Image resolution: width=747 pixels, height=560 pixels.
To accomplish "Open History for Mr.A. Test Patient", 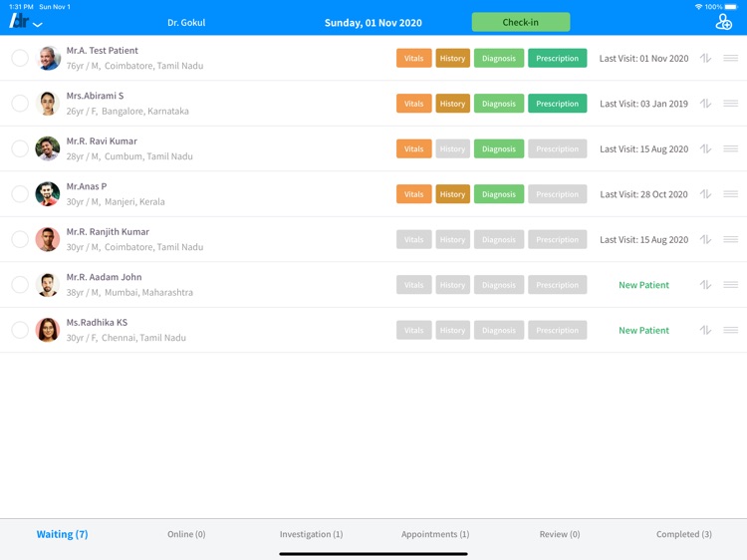I will (452, 58).
